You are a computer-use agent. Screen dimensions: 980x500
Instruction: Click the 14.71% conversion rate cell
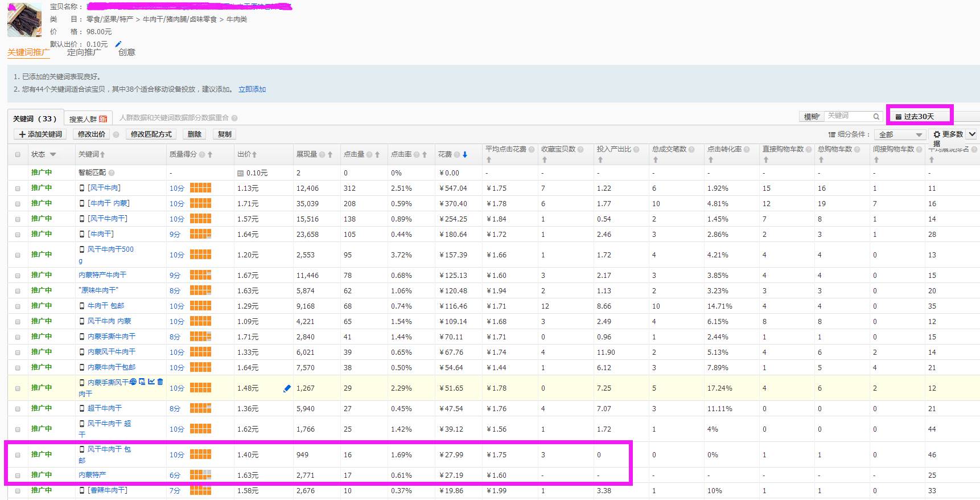tap(719, 306)
